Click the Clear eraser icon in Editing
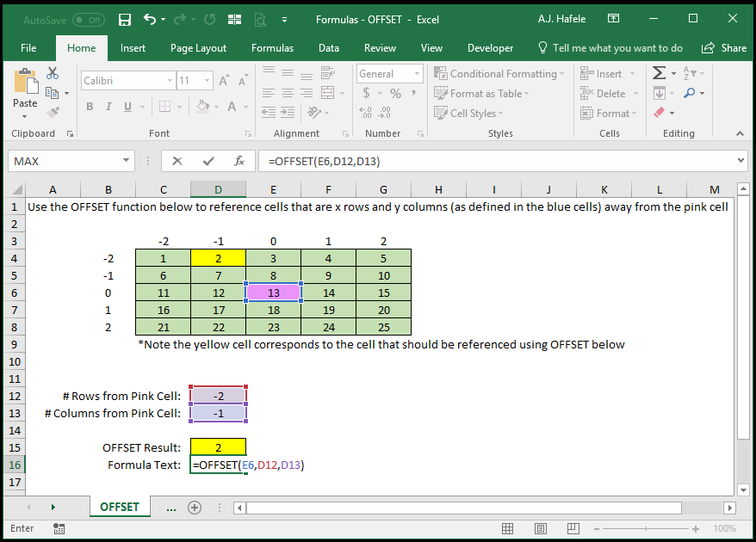 click(x=659, y=113)
